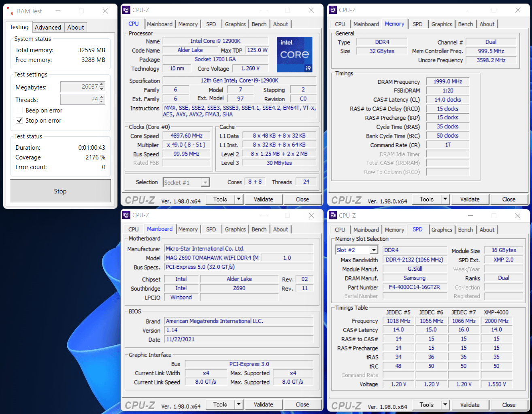Click the CPU-Z icon in the SPD window title bar

333,215
